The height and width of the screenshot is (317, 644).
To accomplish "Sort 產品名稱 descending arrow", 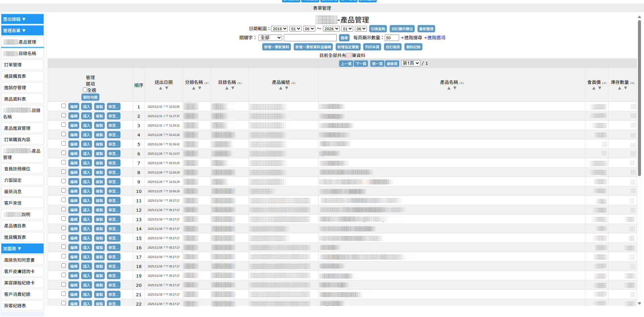I will [455, 88].
